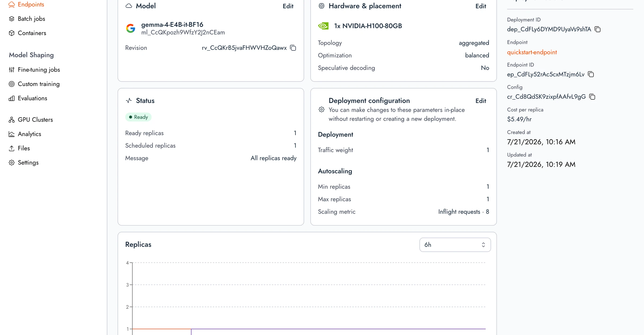Click the 1x NVIDIA-H100-80GB label

(368, 26)
